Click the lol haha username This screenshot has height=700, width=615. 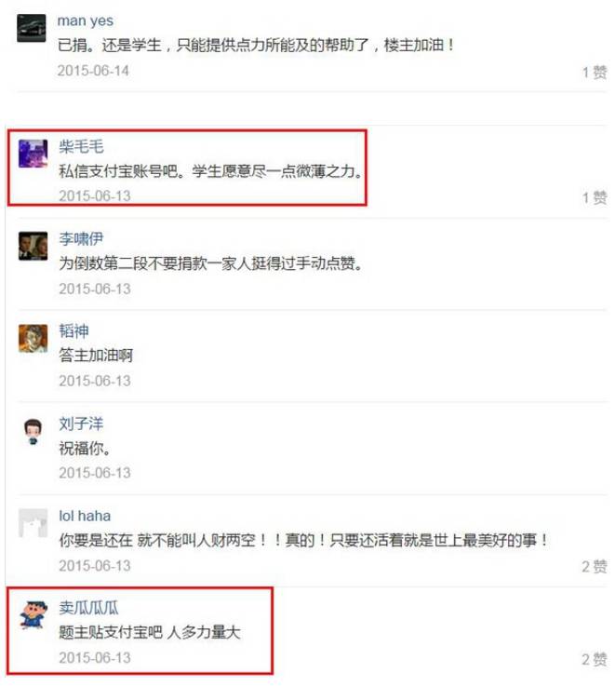pos(85,516)
